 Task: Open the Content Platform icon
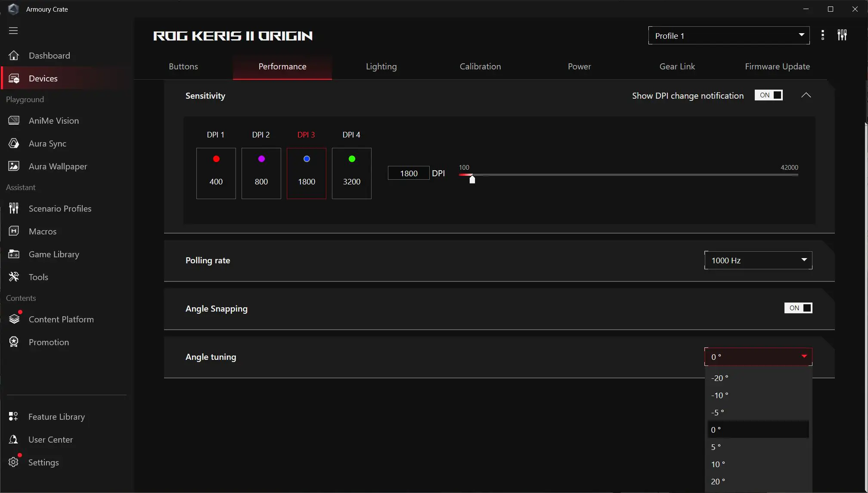point(14,319)
